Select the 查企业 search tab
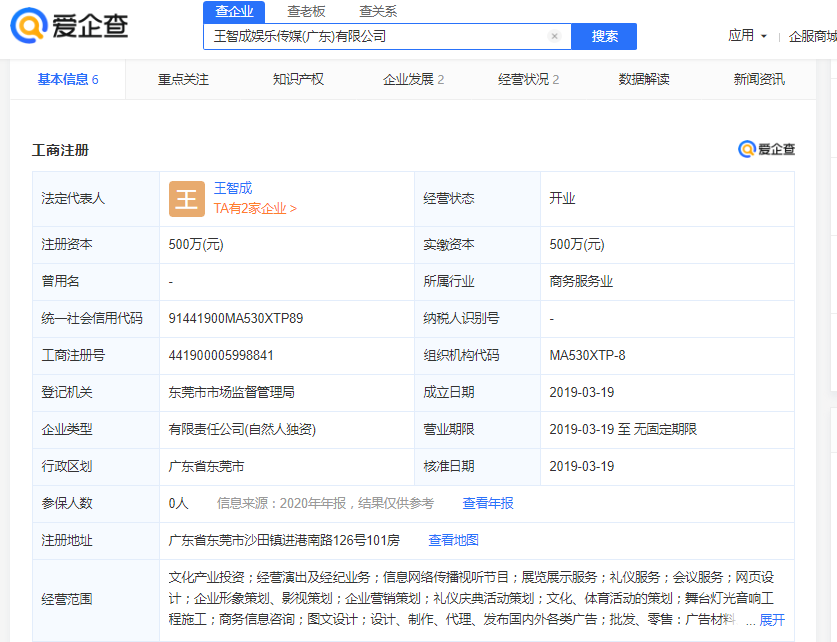The height and width of the screenshot is (642, 837). [x=234, y=11]
